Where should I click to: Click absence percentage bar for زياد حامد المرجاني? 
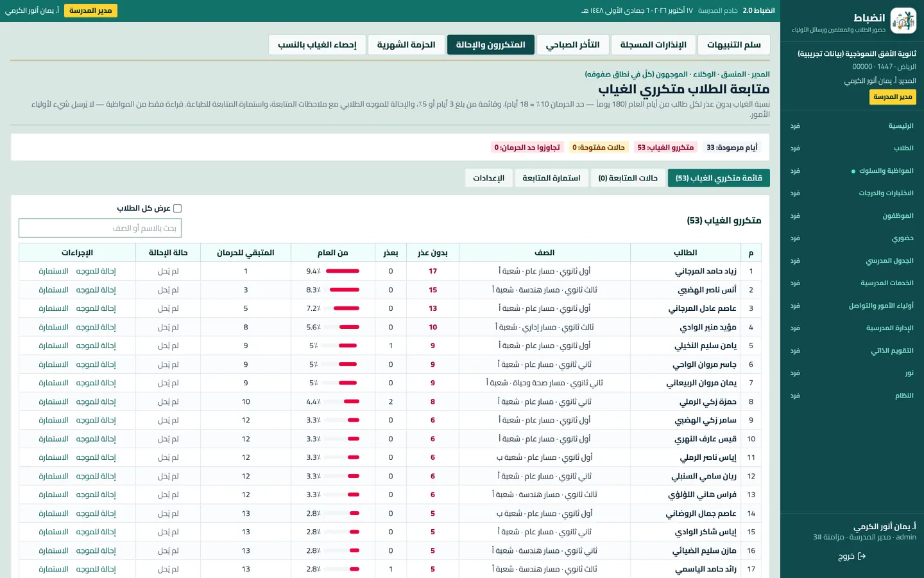coord(342,271)
